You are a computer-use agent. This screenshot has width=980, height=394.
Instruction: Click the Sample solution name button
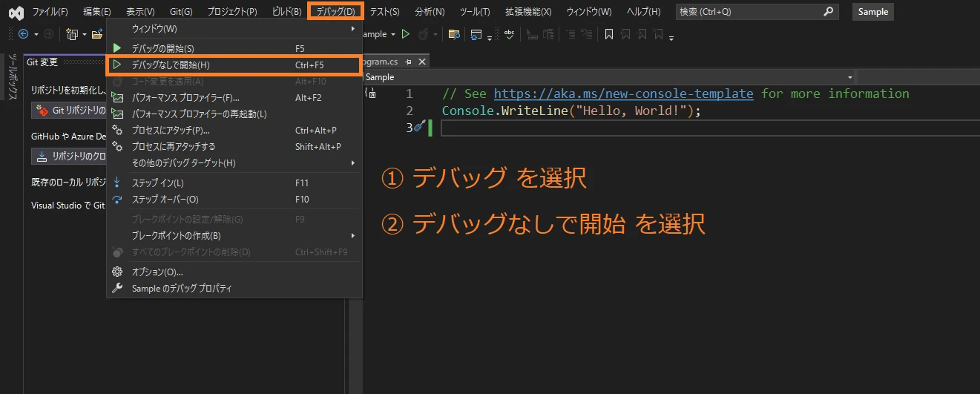(873, 12)
